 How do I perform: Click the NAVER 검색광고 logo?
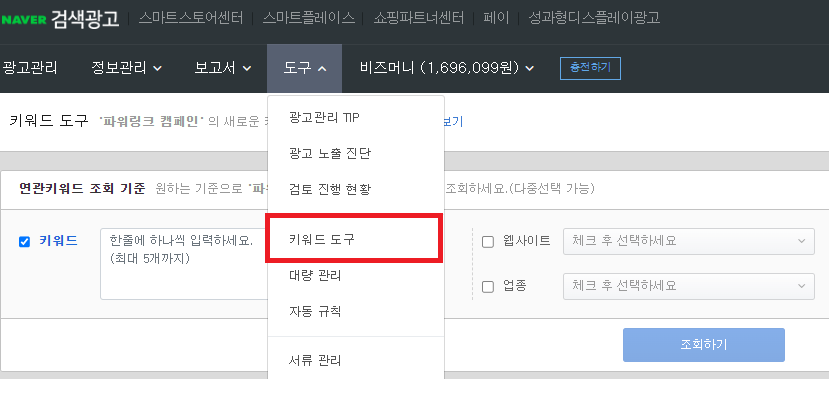point(60,20)
